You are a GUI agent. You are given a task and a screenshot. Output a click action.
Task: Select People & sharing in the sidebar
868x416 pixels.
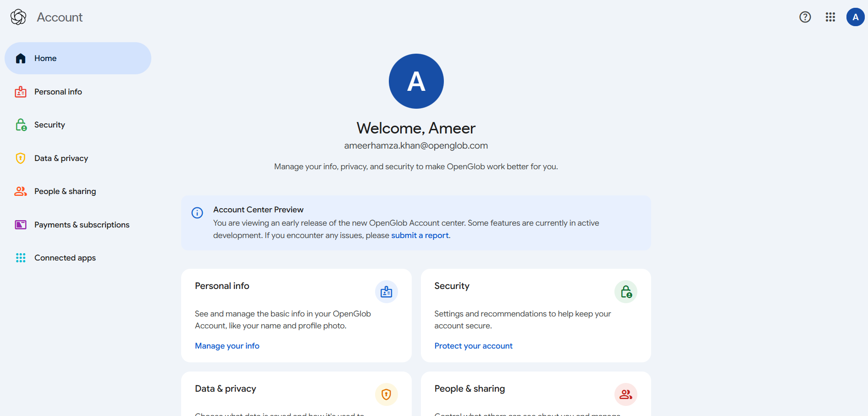(65, 191)
